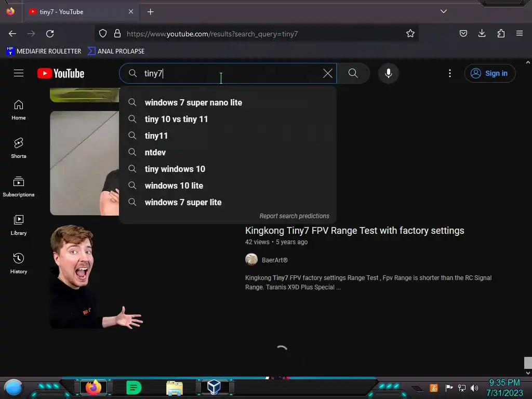Click the person-pointing video thumbnail

click(x=97, y=276)
